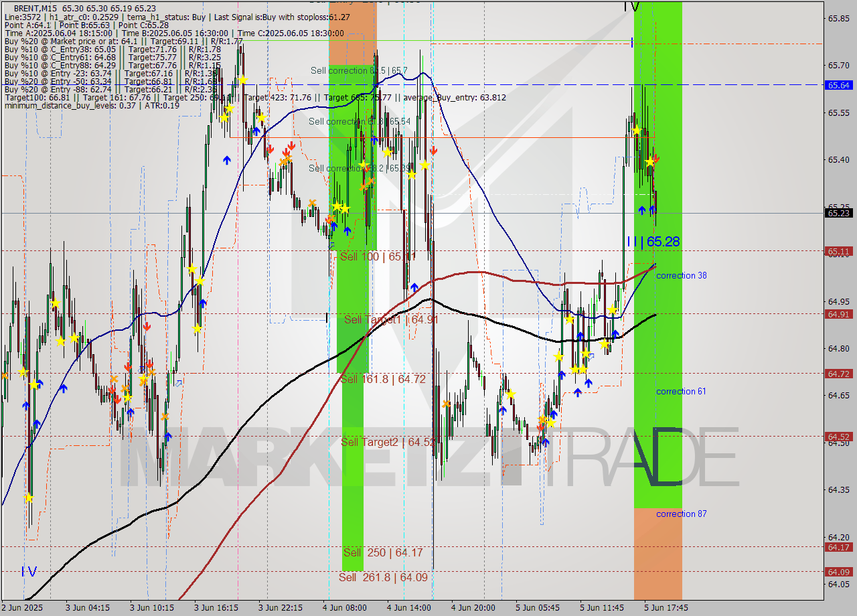Open the correction 38 annotation

pyautogui.click(x=681, y=275)
